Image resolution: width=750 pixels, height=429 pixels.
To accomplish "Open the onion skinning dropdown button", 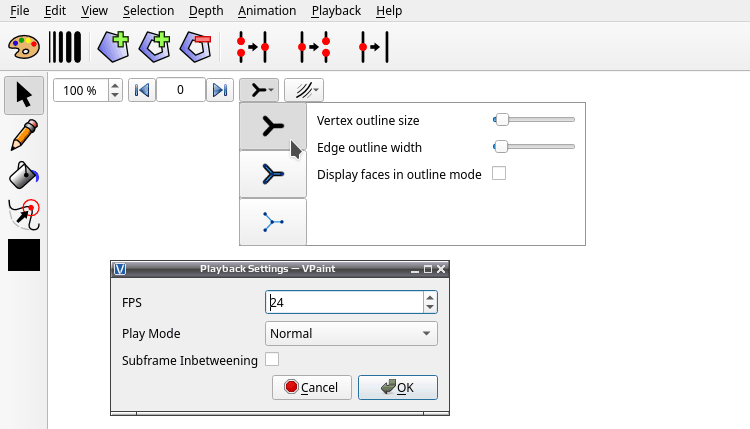I will [304, 90].
